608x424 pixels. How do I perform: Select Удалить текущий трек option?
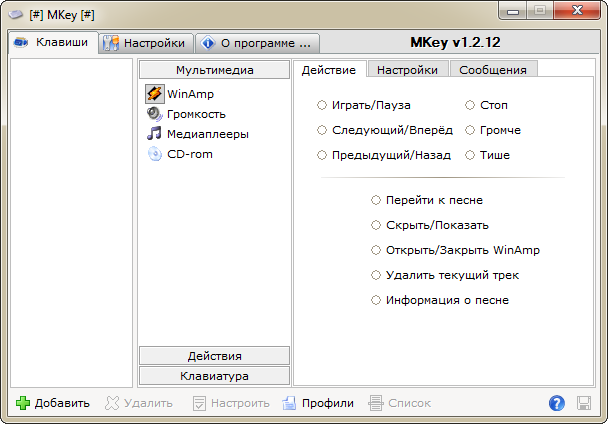tap(445, 275)
